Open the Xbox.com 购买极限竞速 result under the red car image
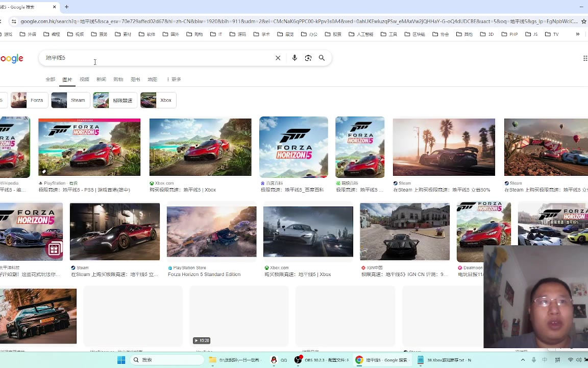This screenshot has width=588, height=368. pyautogui.click(x=183, y=190)
